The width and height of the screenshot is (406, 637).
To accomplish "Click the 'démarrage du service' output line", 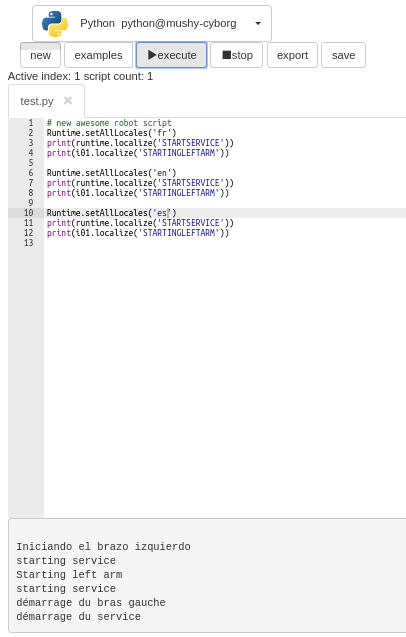I will click(x=78, y=617).
